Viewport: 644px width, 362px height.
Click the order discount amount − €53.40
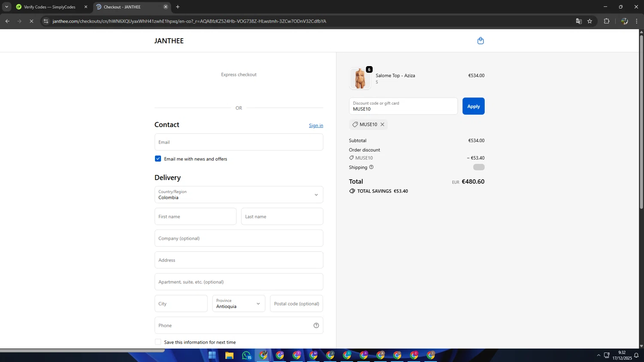click(476, 158)
